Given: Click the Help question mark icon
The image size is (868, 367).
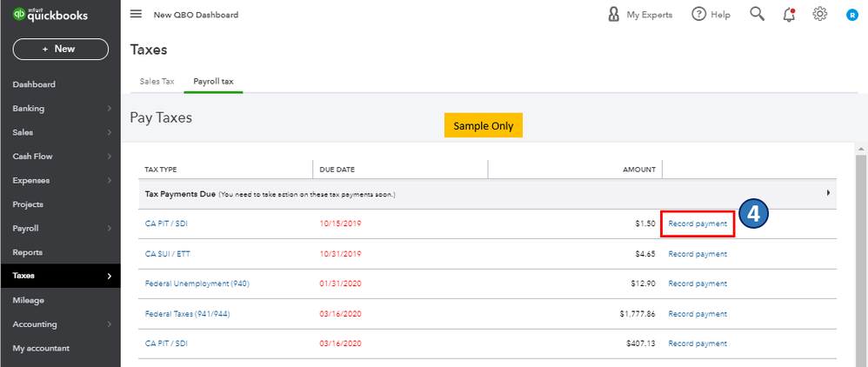Looking at the screenshot, I should [x=698, y=14].
